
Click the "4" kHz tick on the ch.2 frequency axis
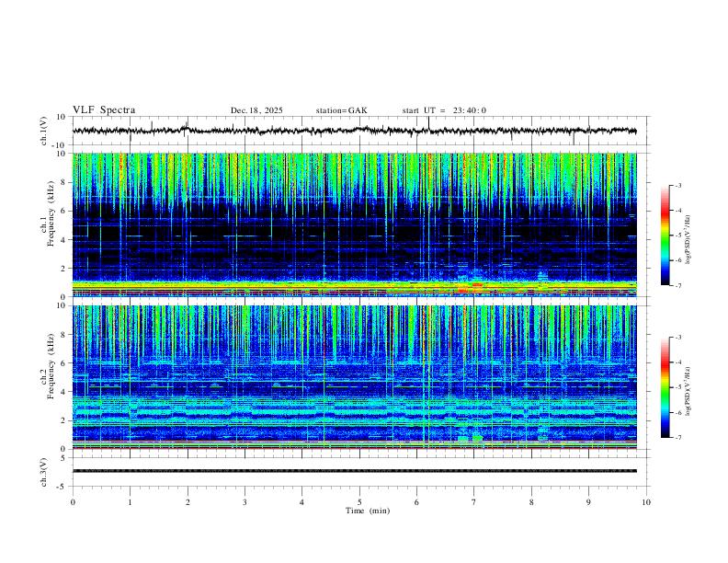point(63,392)
